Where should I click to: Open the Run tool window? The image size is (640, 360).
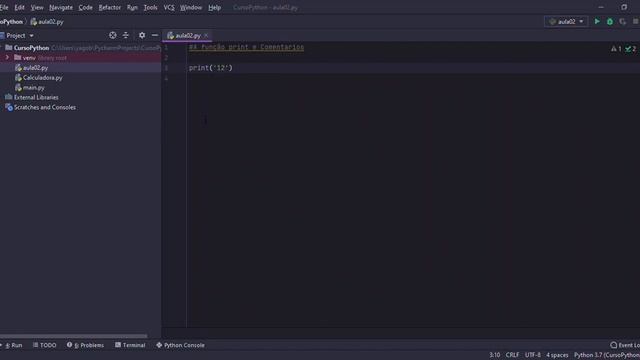pos(13,345)
